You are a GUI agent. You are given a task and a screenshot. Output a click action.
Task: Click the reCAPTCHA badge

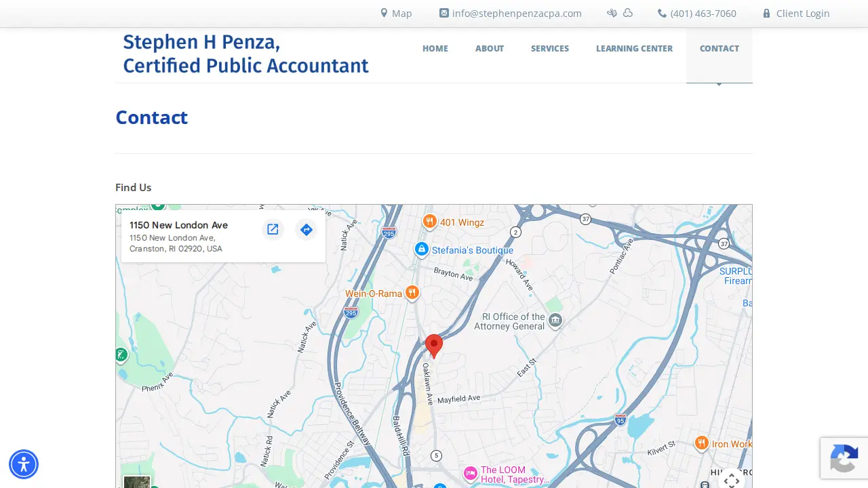844,458
